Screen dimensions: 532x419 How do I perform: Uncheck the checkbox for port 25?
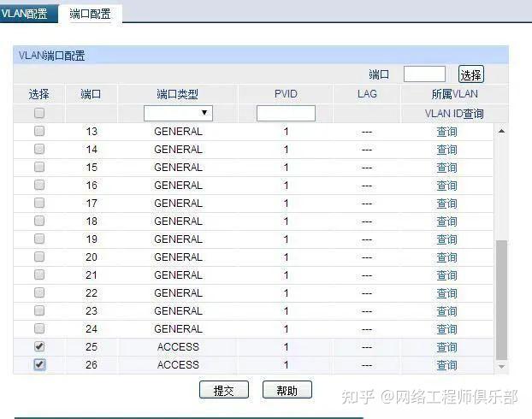(x=39, y=346)
